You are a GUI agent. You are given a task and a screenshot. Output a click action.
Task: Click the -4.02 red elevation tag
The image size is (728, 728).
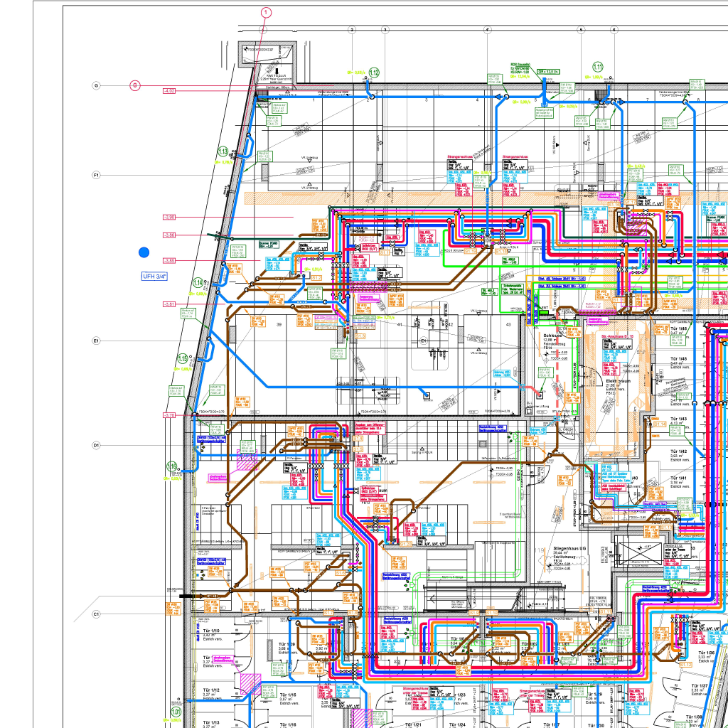coord(169,91)
